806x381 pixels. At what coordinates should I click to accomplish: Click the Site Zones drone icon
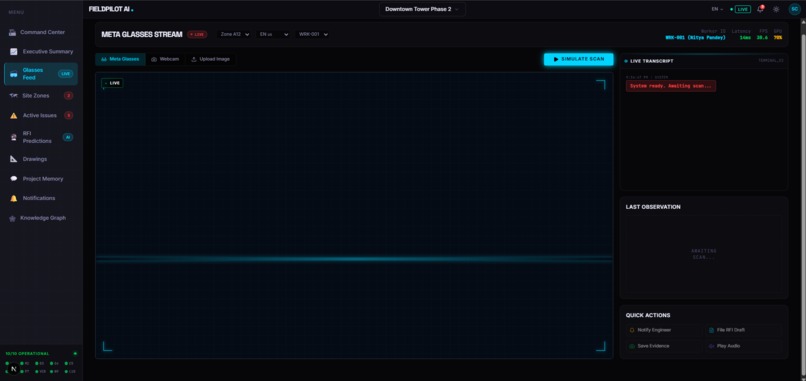[x=13, y=96]
